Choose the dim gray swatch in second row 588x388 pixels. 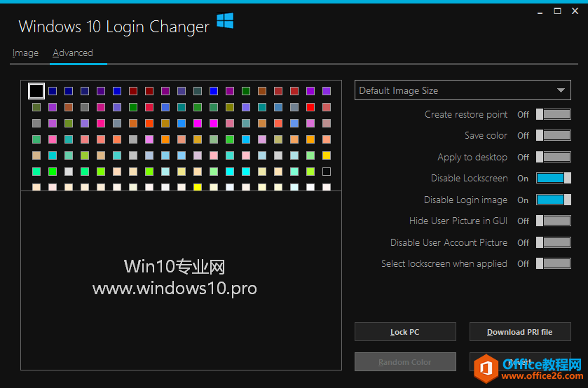85,107
